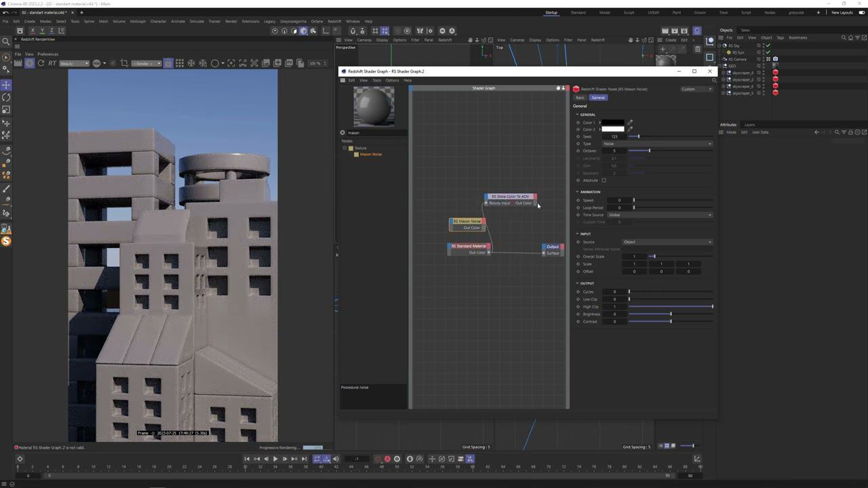Switch to the Basic tab

[580, 98]
